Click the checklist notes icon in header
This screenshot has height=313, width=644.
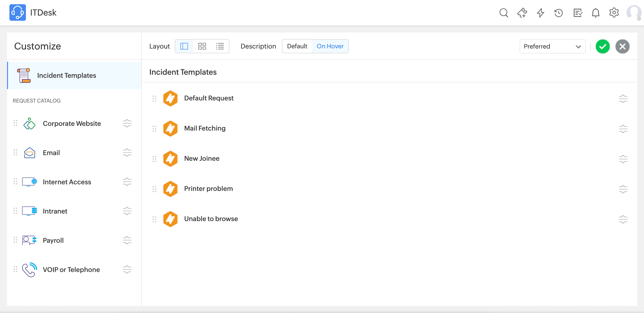tap(578, 13)
